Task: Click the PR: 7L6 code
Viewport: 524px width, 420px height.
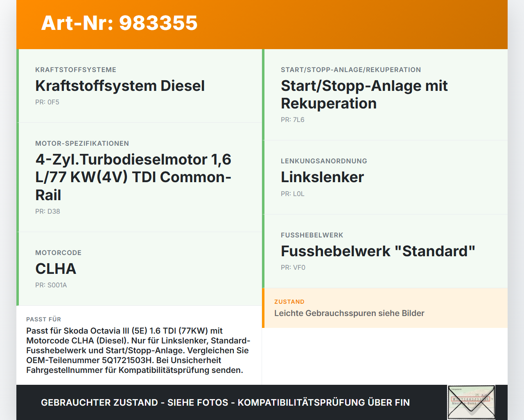Action: (292, 120)
